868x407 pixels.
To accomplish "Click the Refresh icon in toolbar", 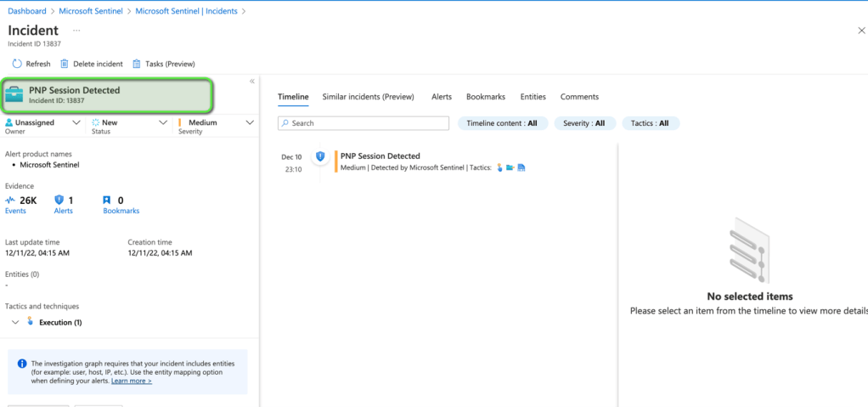I will [x=17, y=64].
